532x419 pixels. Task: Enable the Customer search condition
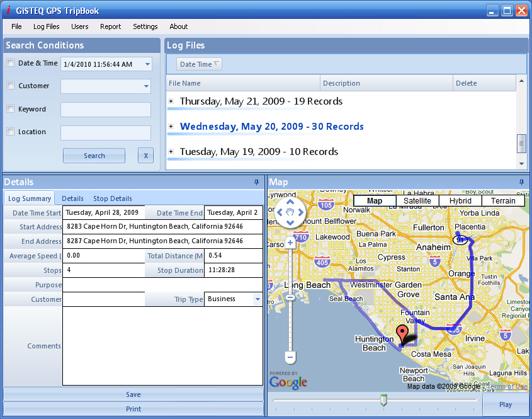click(11, 86)
